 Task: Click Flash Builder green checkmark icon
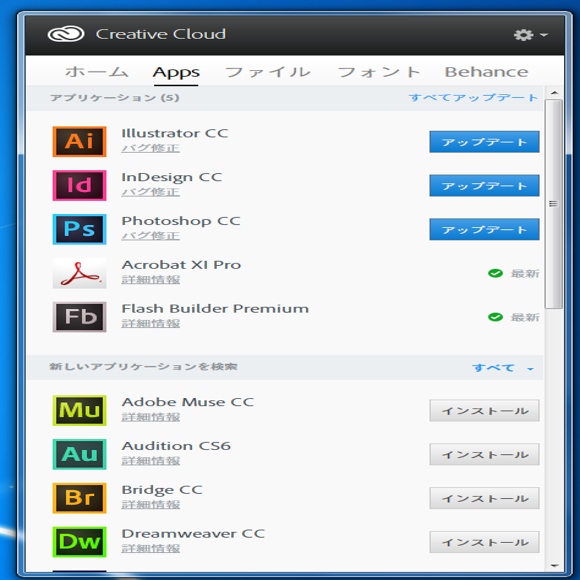(x=495, y=317)
